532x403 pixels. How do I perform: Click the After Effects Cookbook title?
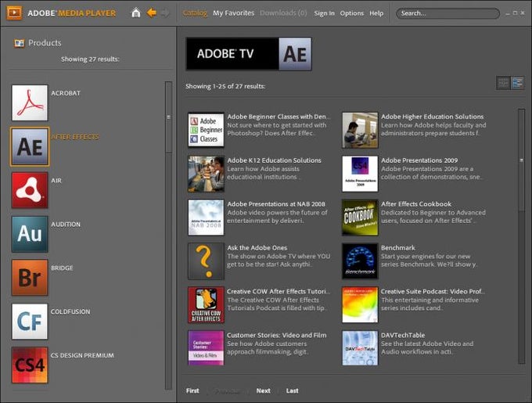coord(416,204)
